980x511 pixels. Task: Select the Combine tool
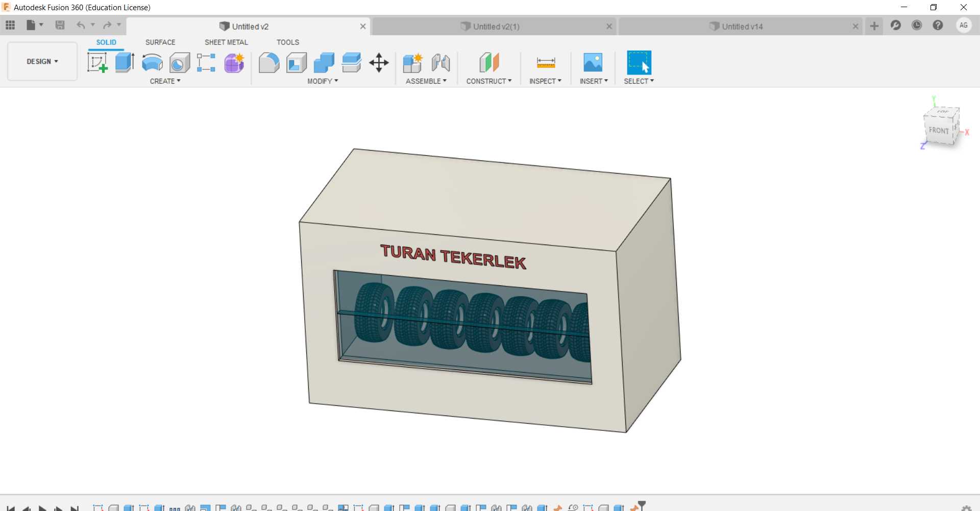pyautogui.click(x=324, y=63)
